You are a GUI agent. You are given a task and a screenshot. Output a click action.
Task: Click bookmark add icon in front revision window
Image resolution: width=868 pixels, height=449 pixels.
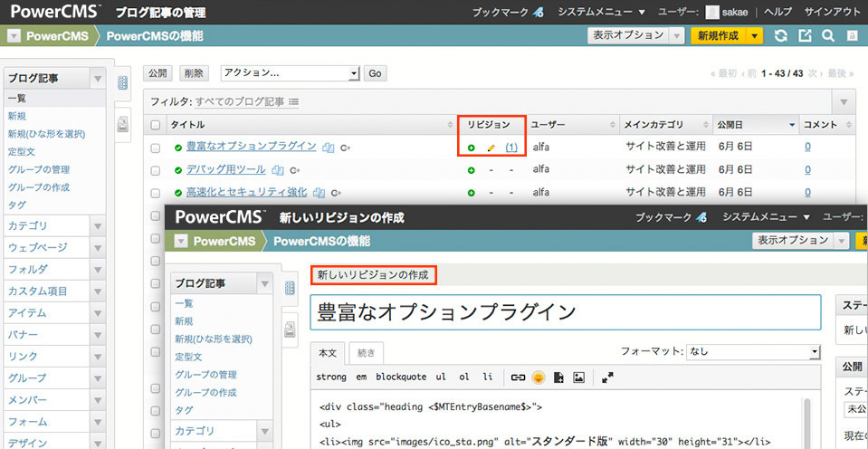coord(702,217)
